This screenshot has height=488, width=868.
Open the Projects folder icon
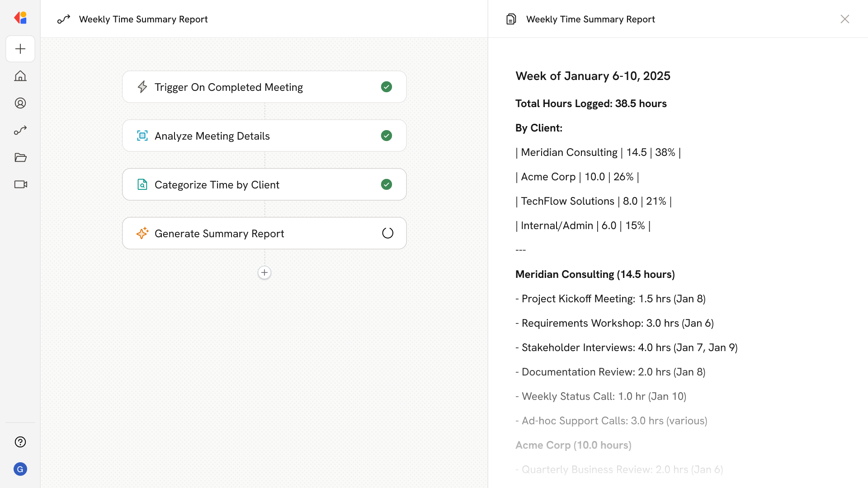(x=20, y=157)
